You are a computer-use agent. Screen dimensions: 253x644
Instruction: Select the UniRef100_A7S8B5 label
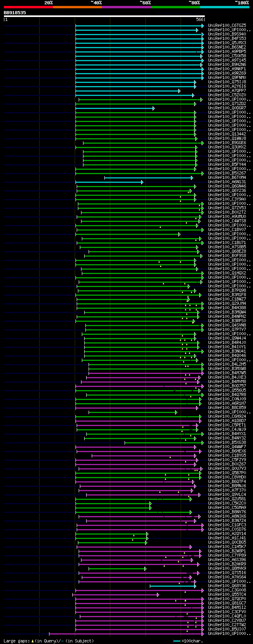pos(227,247)
